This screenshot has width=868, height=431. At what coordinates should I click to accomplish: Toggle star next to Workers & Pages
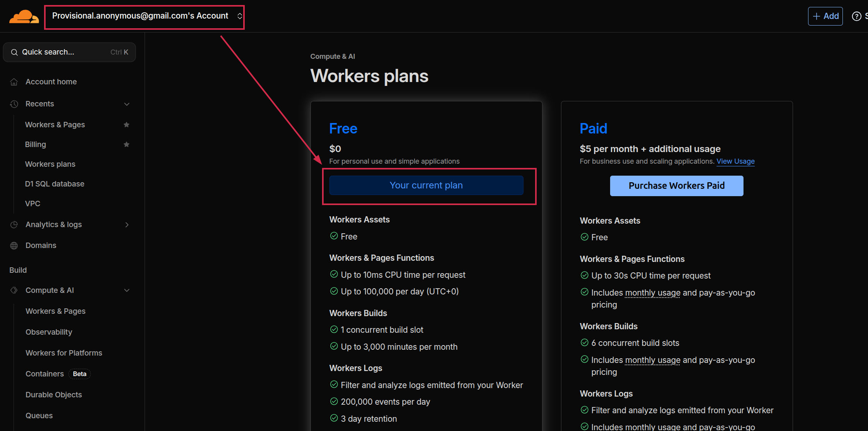(x=126, y=125)
